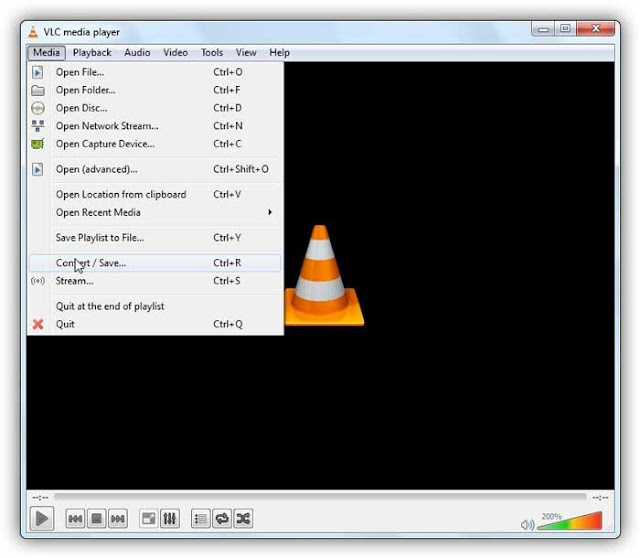Select Open Capture Device...
The image size is (640, 558).
pos(155,144)
